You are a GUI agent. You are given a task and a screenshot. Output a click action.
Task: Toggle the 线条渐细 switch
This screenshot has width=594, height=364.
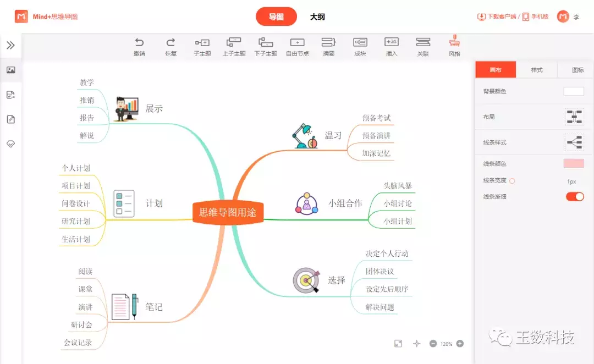click(575, 197)
